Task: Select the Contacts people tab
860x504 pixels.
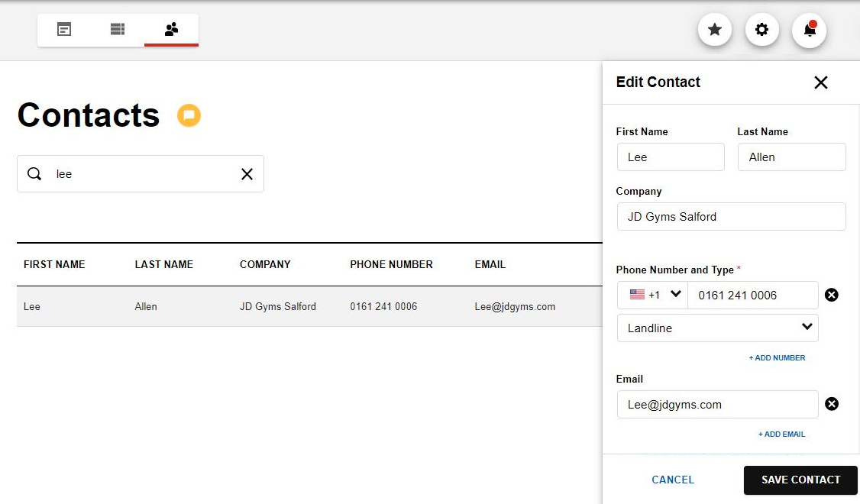Action: [x=171, y=29]
